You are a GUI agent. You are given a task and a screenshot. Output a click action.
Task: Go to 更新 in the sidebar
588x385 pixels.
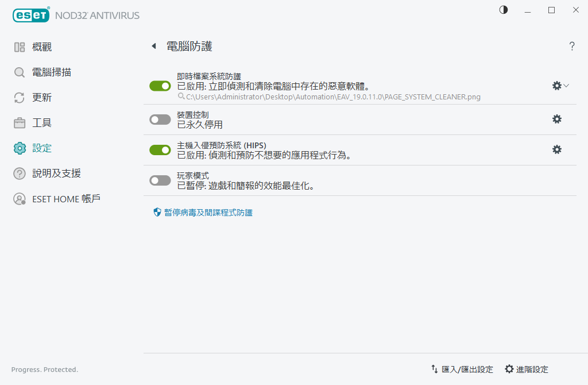click(41, 98)
